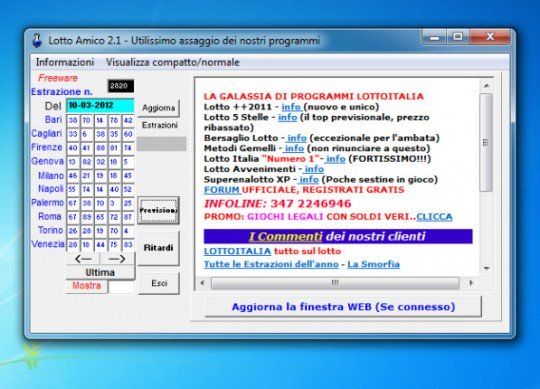540x389 pixels.
Task: Click the date field 10-03-2012
Action: (x=100, y=105)
